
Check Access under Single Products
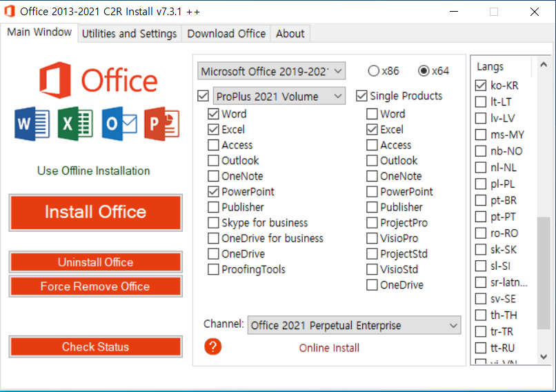coord(372,145)
